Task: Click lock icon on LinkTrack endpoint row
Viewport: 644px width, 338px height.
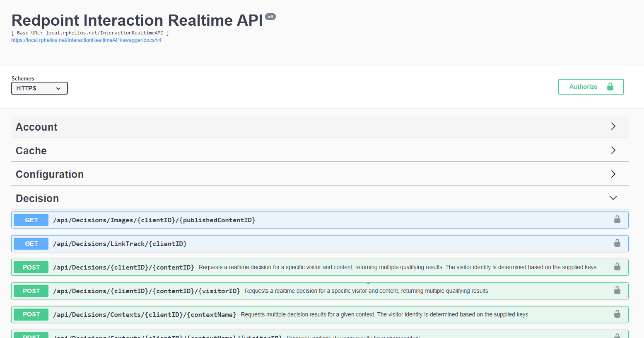Action: (617, 243)
